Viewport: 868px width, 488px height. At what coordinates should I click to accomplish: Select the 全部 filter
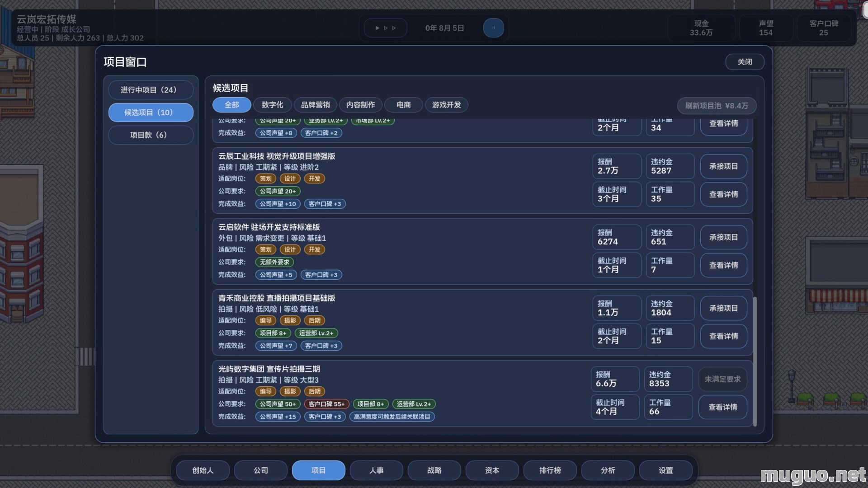(231, 105)
